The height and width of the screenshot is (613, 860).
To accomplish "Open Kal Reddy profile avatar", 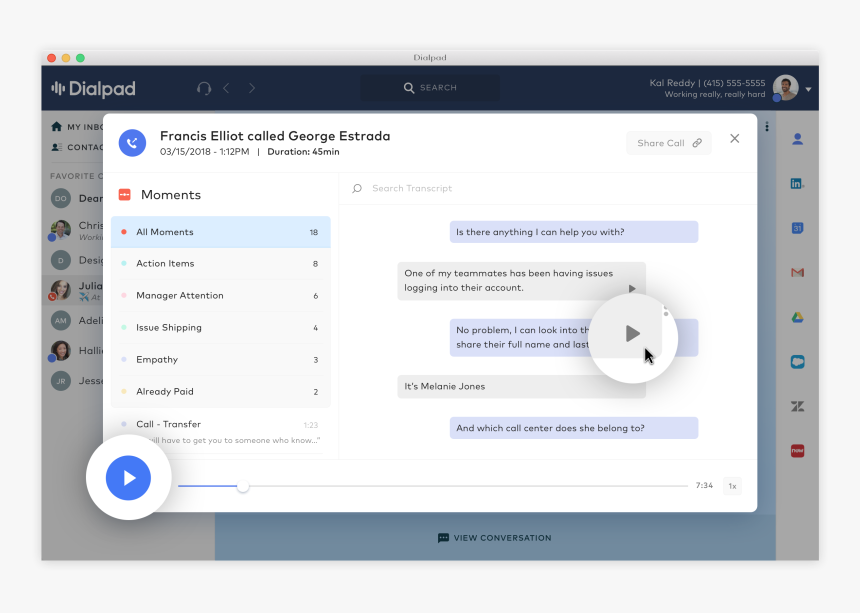I will tap(785, 88).
